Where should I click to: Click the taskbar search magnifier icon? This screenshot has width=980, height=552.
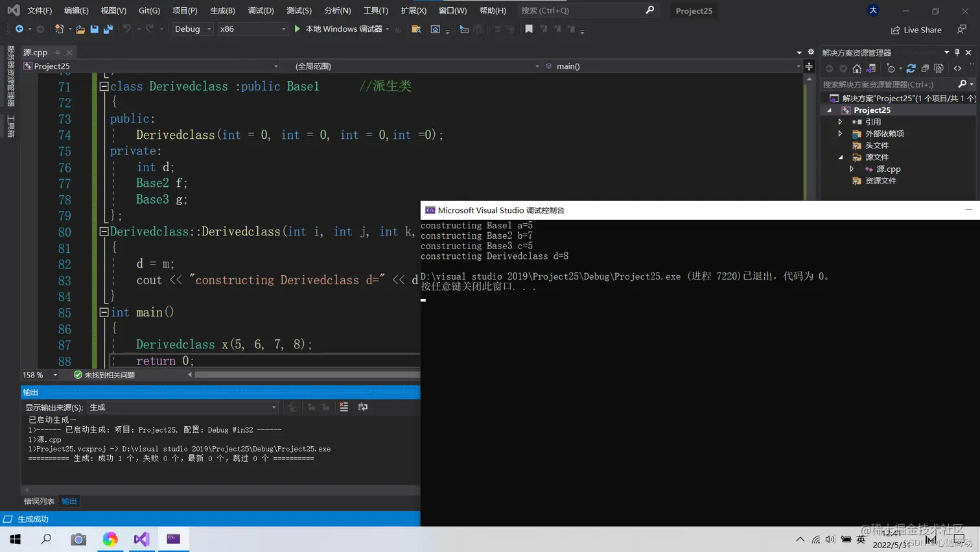click(x=47, y=539)
